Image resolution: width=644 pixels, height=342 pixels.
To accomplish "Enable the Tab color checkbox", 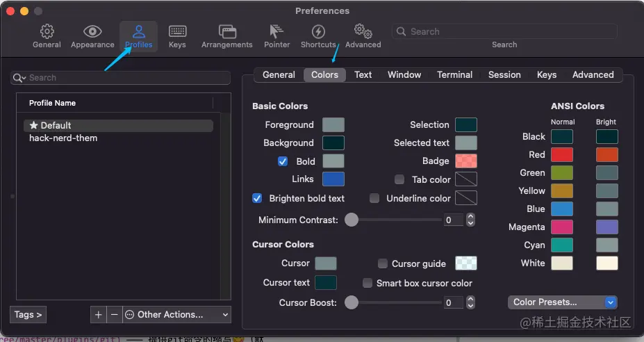I will coord(399,179).
